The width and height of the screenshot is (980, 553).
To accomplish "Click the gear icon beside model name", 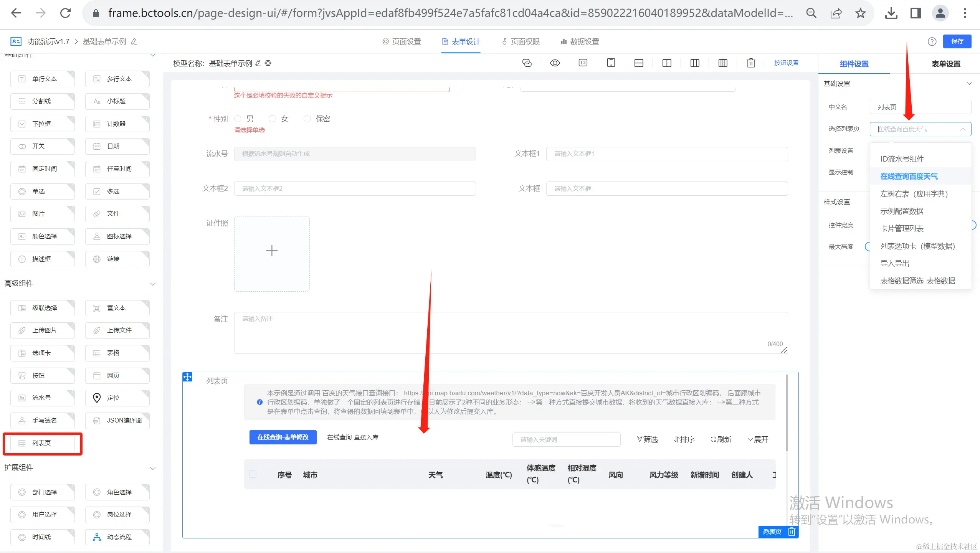I will (268, 63).
